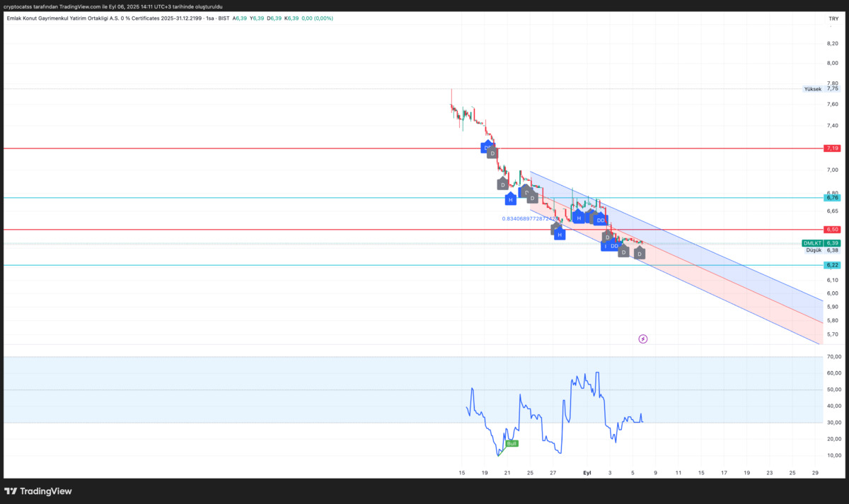Open the TradingView logo in the corner
The height and width of the screenshot is (504, 849).
coord(39,491)
